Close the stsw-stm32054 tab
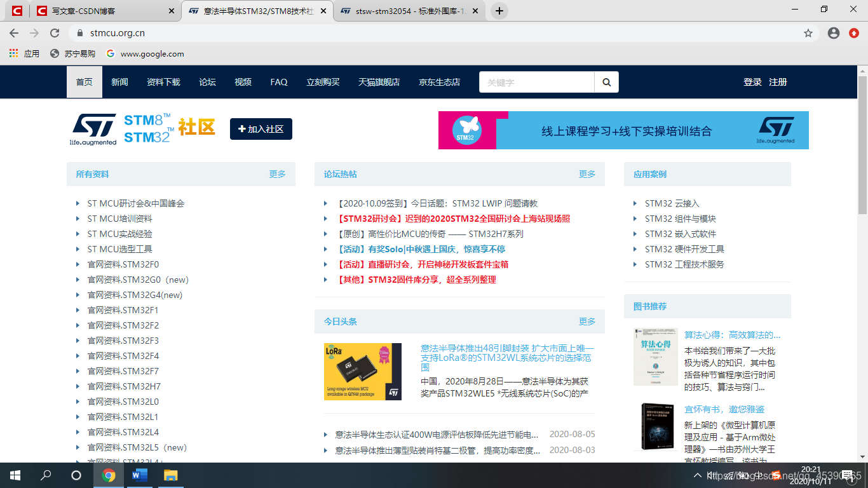The width and height of the screenshot is (868, 488). [x=477, y=11]
